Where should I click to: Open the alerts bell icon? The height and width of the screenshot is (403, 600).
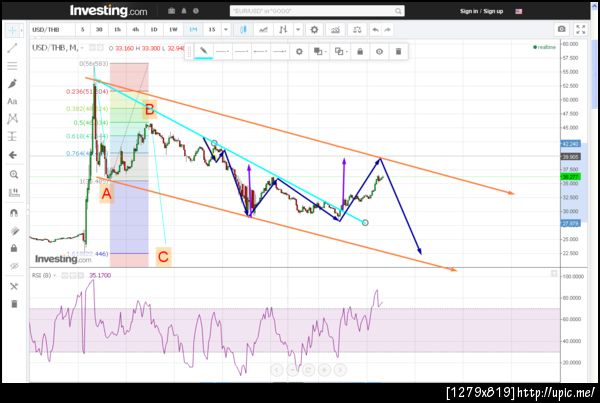click(x=184, y=11)
